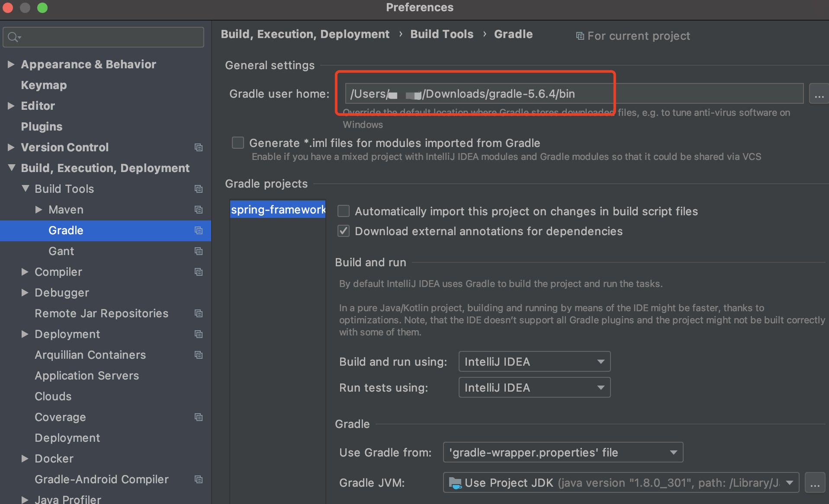829x504 pixels.
Task: Click project-level icon in selected Gradle row
Action: point(199,230)
